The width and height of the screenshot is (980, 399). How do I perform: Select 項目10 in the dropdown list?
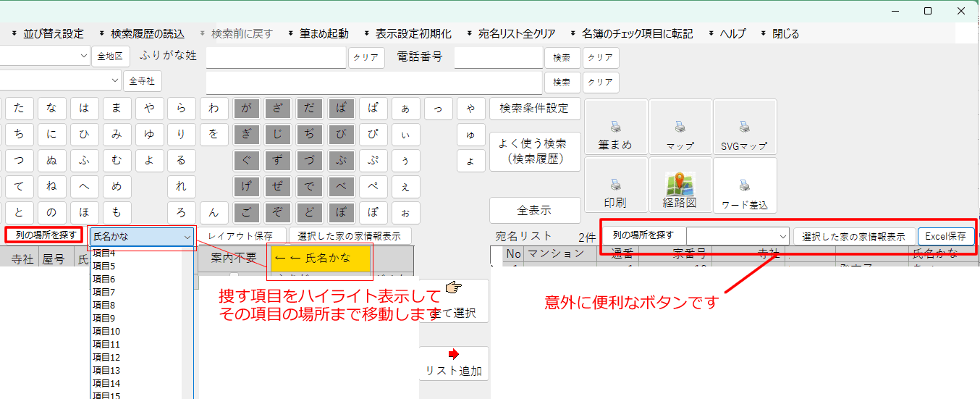106,331
